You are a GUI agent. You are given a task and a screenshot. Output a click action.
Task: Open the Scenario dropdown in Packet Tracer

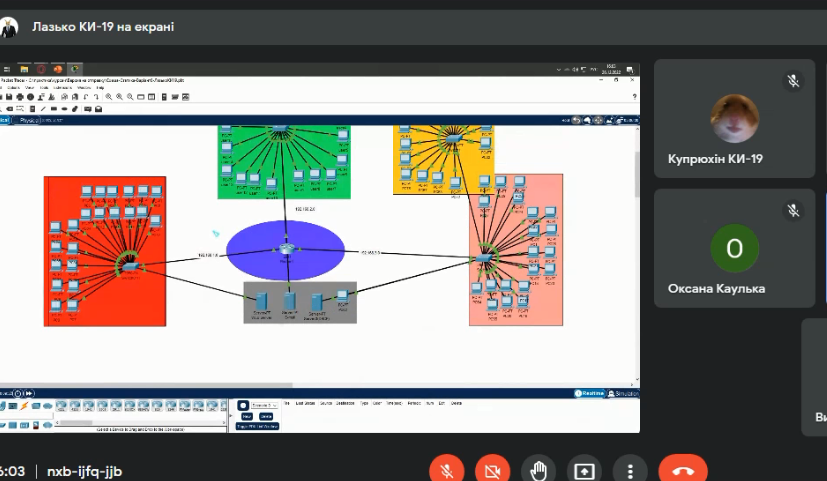(260, 404)
